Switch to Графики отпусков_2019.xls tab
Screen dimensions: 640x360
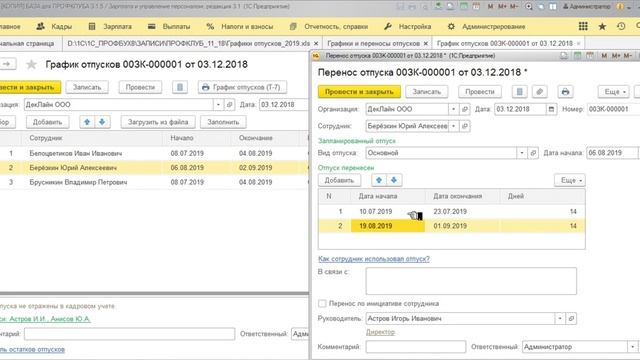click(x=189, y=43)
